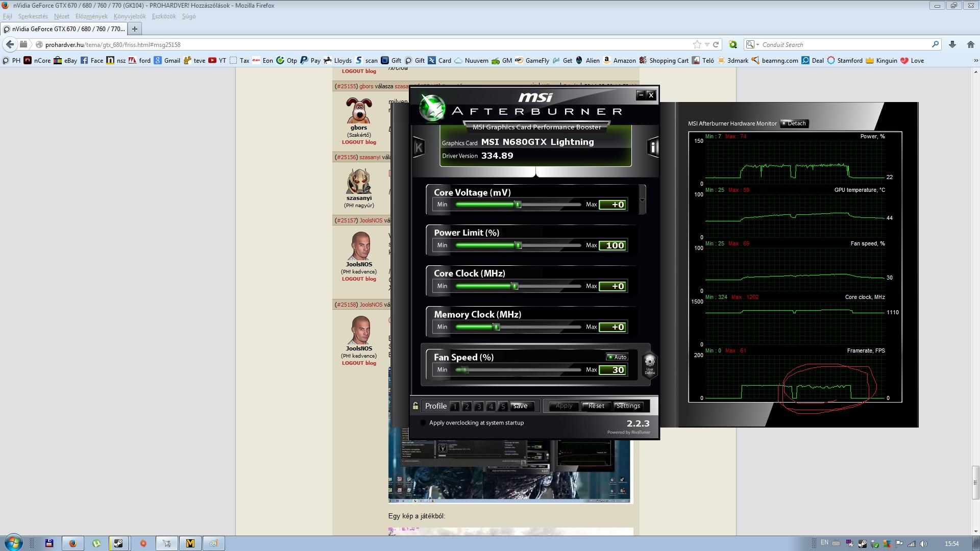Enable Apply overclocking at system startup
980x551 pixels.
point(423,423)
